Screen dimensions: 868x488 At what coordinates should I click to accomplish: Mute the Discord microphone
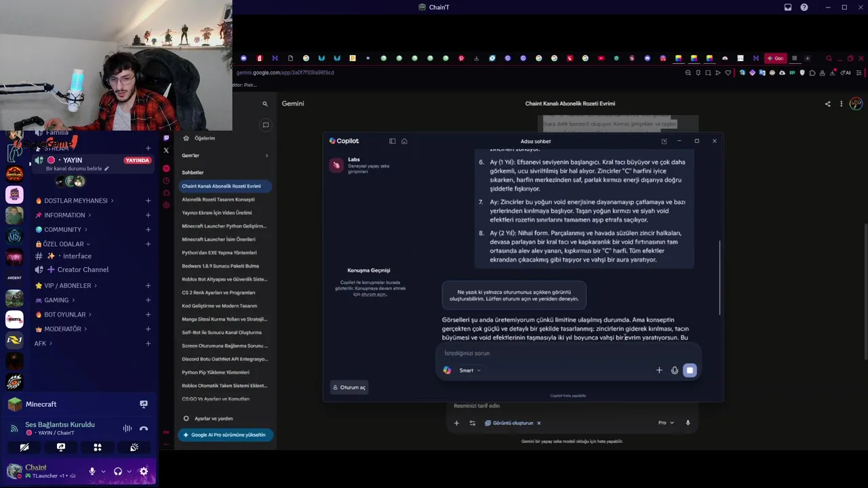(92, 471)
